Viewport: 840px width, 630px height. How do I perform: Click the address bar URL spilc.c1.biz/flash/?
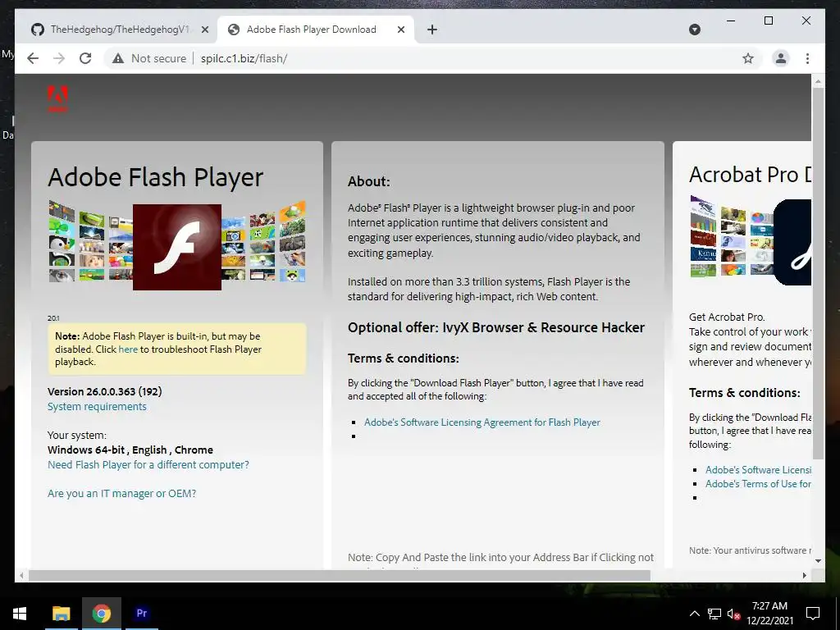tap(244, 58)
